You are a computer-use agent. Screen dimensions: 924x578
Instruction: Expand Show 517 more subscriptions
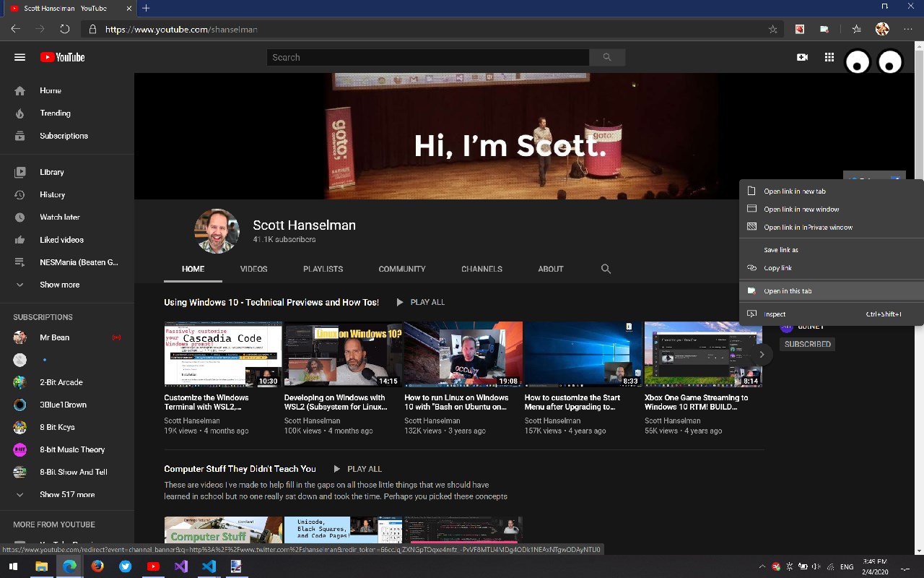pos(66,495)
